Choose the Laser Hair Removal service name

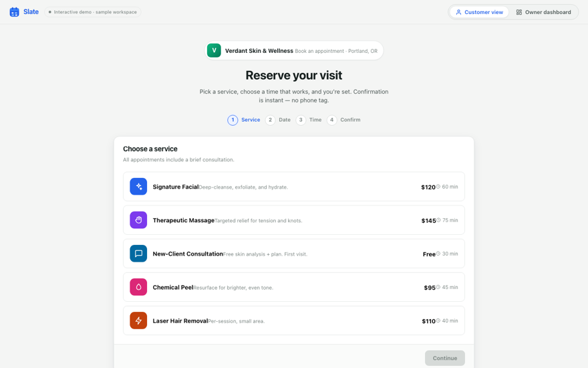180,320
